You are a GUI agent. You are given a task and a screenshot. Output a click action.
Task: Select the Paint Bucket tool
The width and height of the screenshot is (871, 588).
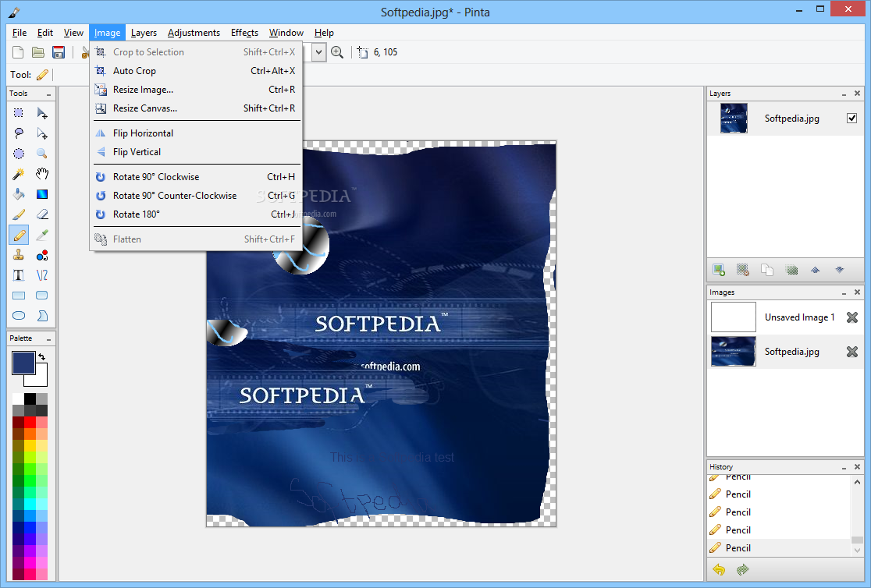(x=18, y=194)
